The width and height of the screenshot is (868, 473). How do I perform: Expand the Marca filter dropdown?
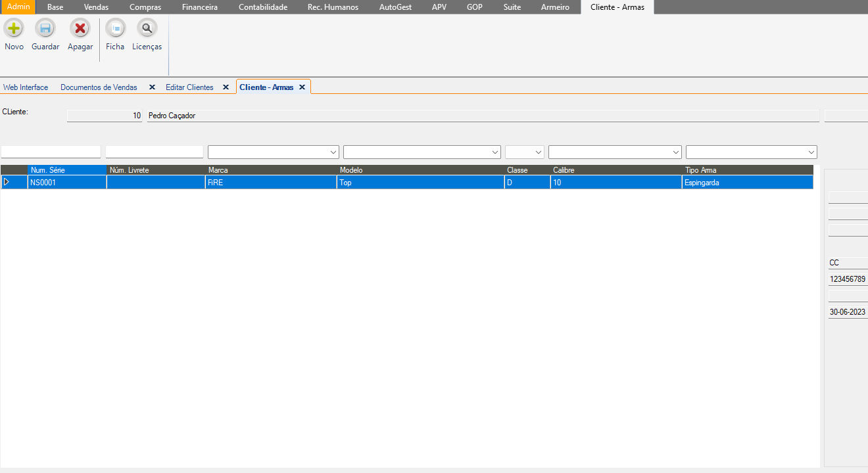332,152
